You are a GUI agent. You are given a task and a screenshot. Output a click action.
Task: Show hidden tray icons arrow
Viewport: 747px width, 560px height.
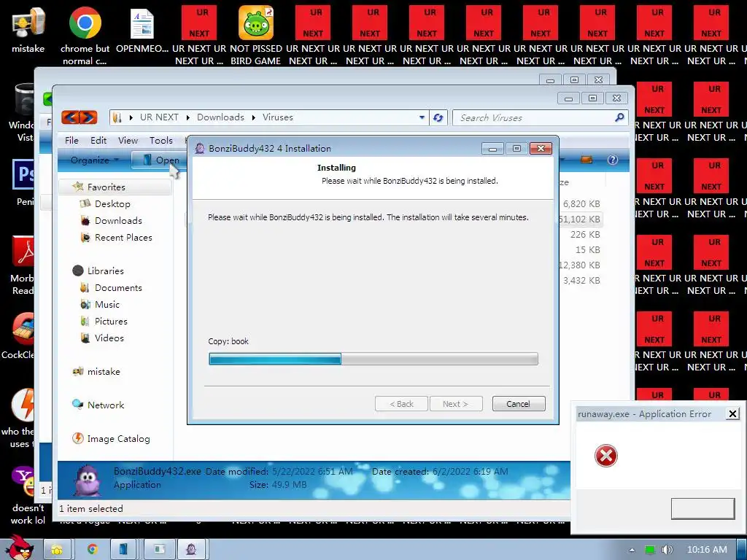coord(632,550)
